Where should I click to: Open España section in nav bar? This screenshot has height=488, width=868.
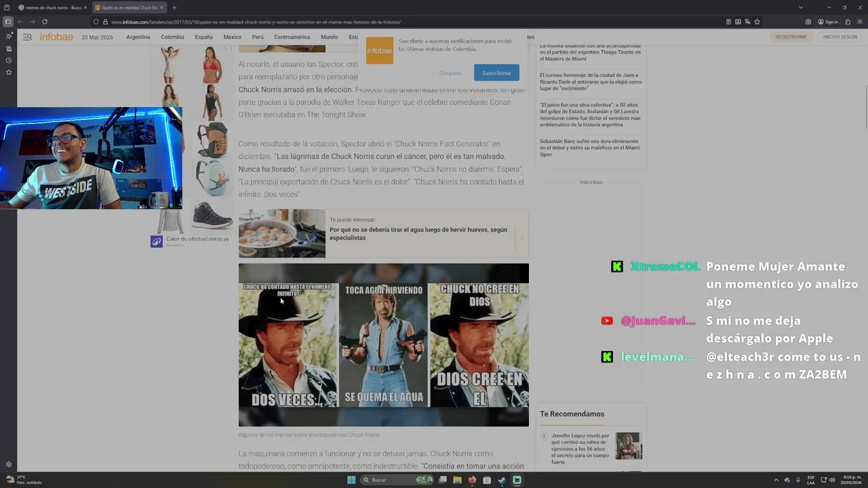point(203,37)
